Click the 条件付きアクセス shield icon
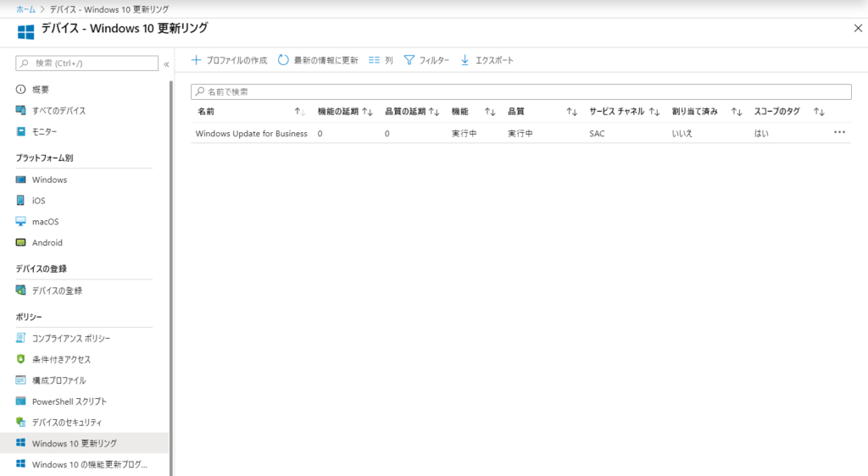Viewport: 868px width, 476px height. click(20, 359)
